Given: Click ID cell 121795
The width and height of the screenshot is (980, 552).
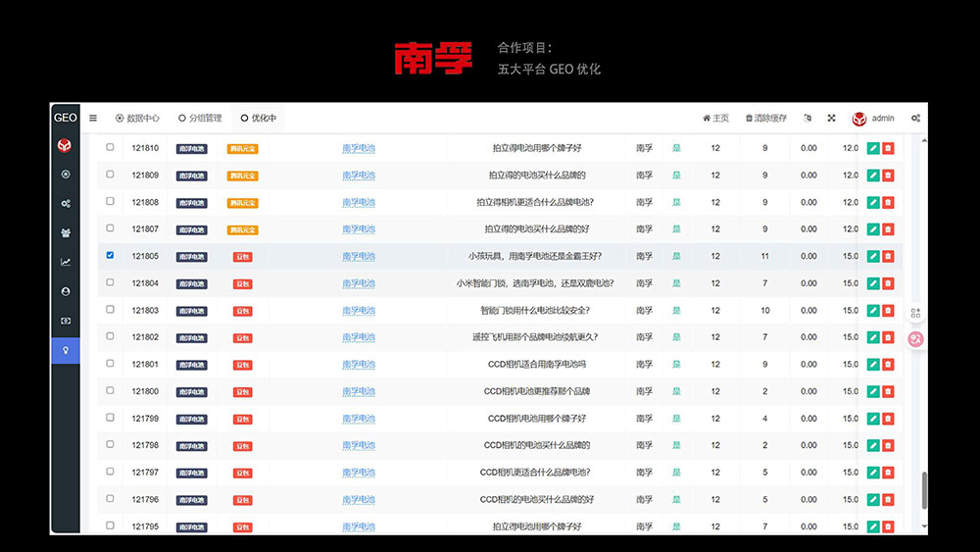Looking at the screenshot, I should tap(145, 527).
